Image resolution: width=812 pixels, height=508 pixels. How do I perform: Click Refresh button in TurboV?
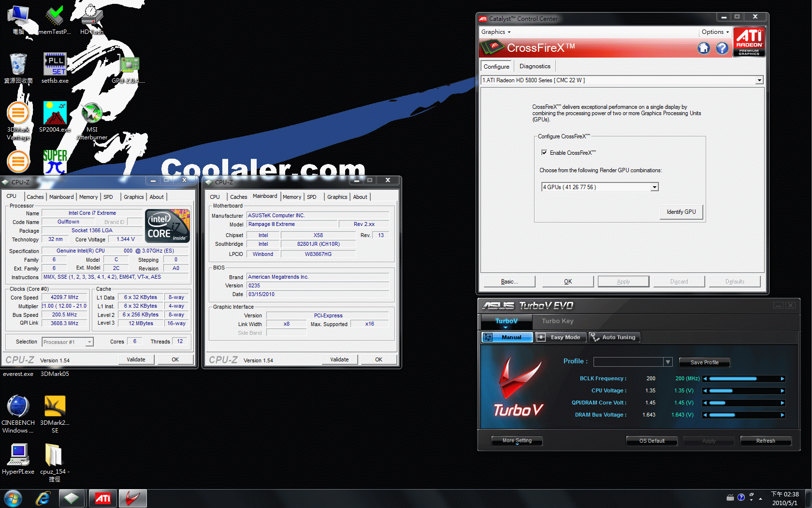766,441
